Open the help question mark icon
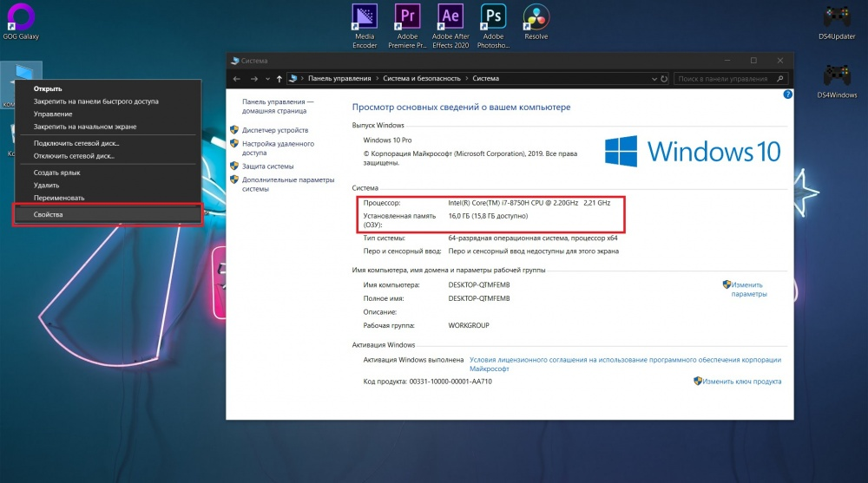Viewport: 868px width, 483px height. [787, 95]
